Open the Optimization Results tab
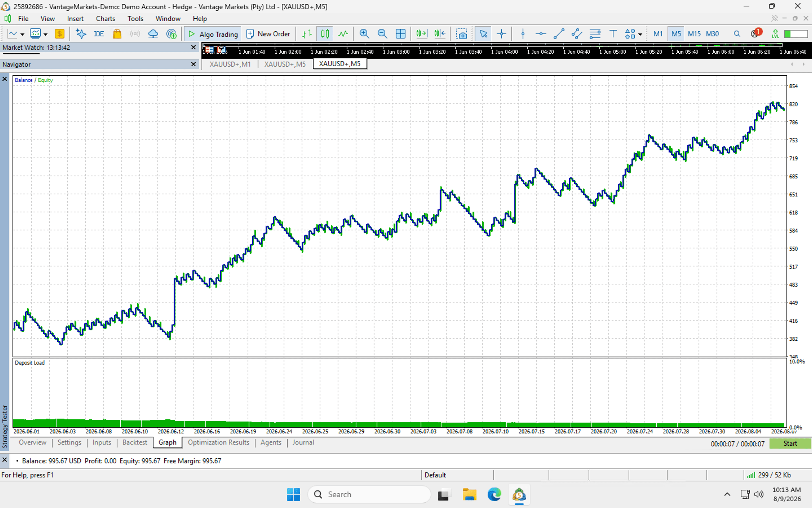Viewport: 812px width, 508px height. pos(219,443)
